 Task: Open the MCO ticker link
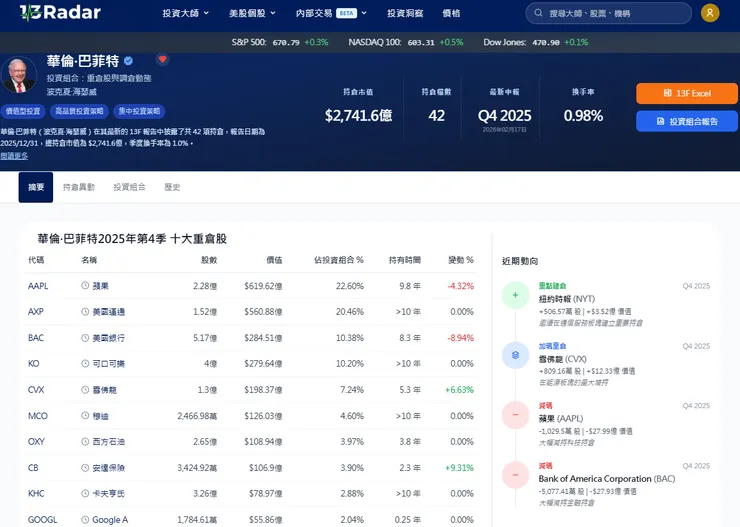tap(38, 416)
